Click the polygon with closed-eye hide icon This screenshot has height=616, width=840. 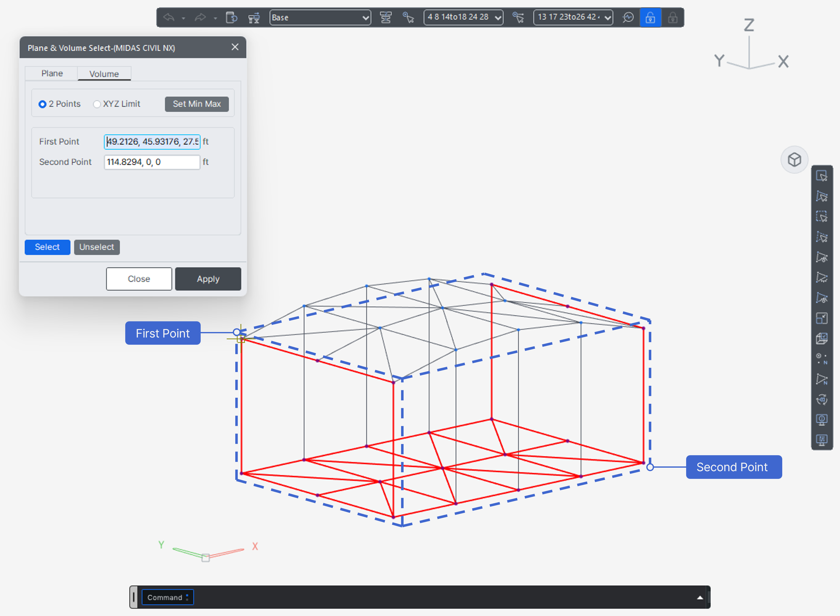pos(821,278)
